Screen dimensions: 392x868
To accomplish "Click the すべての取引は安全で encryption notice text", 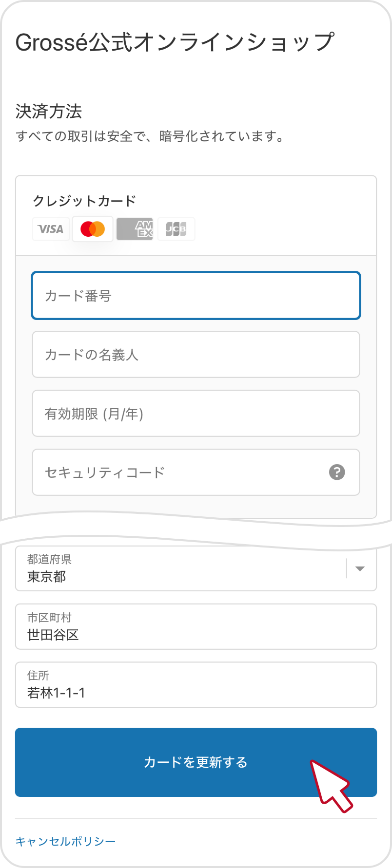I will coord(150,136).
